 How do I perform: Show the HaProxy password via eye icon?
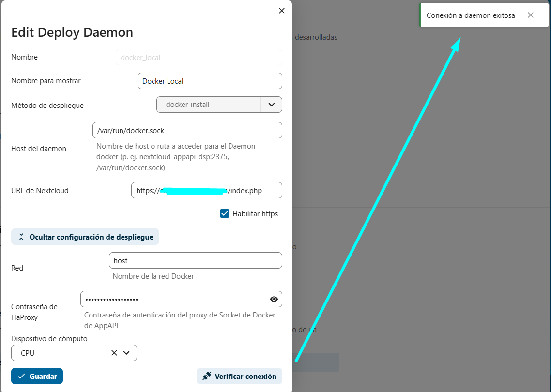pyautogui.click(x=274, y=299)
